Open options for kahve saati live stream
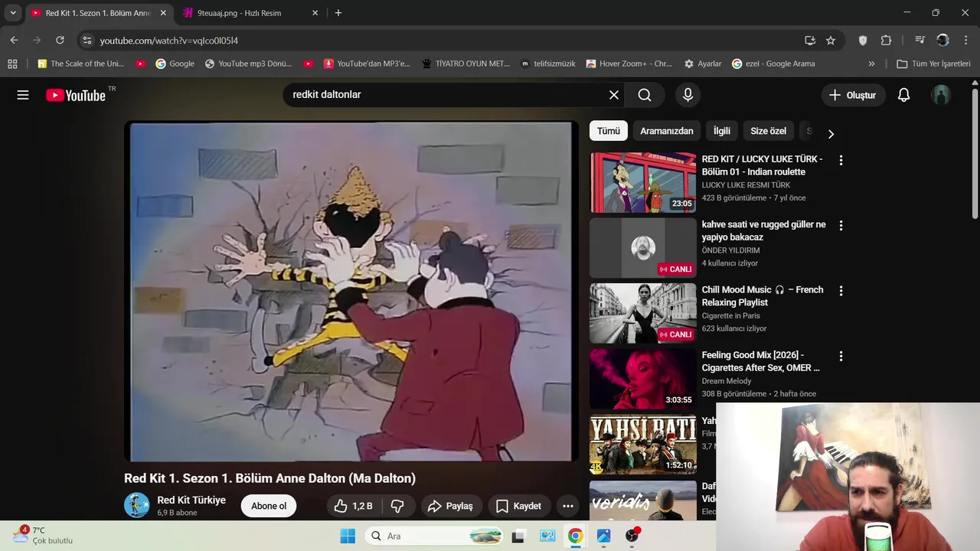Viewport: 980px width, 551px height. coord(841,226)
